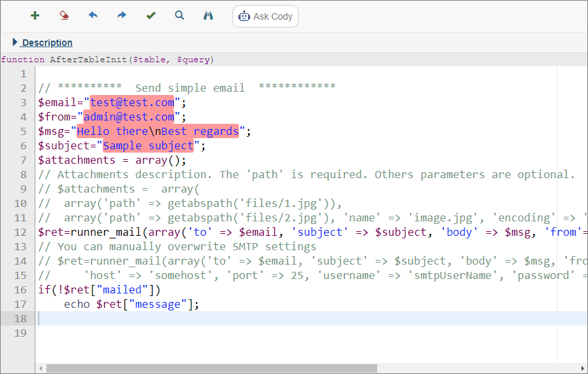Viewport: 588px width, 374px height.
Task: Click the echo $ret["message"] line
Action: 131,304
